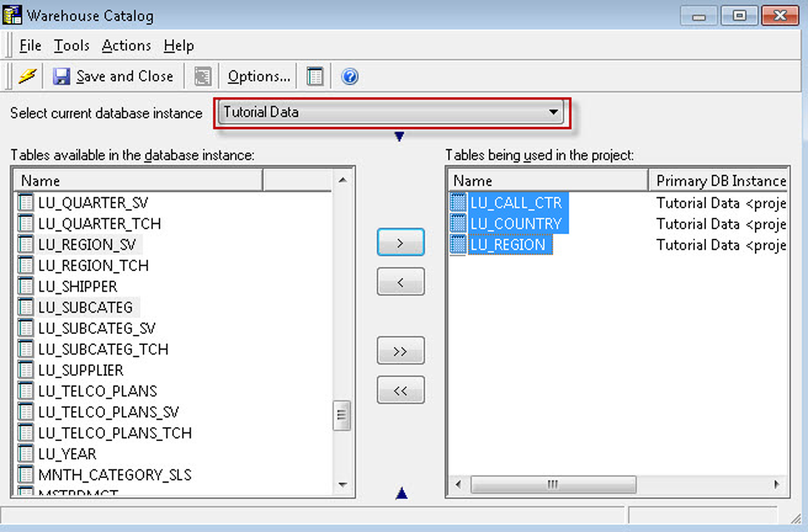Screen dimensions: 808x532
Task: Open the Actions menu
Action: 126,46
